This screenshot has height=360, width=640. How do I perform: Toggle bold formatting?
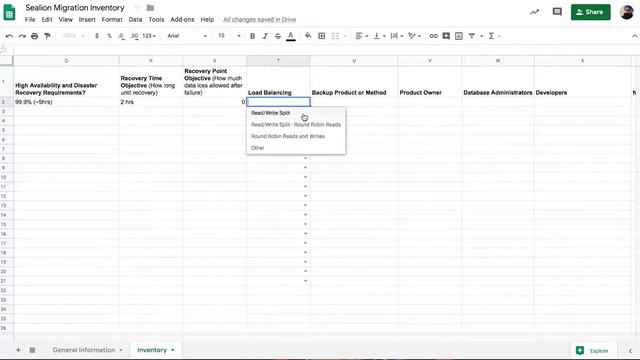click(x=252, y=36)
